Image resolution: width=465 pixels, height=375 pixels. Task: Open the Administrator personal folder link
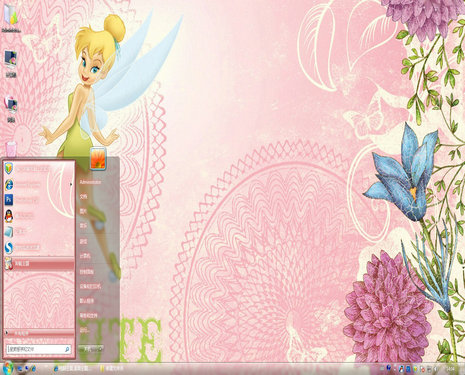click(x=90, y=182)
